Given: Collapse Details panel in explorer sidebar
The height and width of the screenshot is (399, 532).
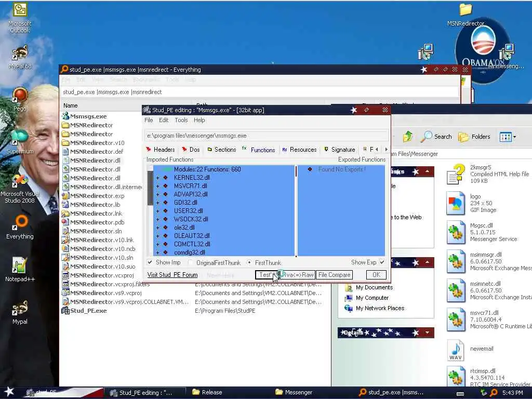Looking at the screenshot, I should coord(427,332).
